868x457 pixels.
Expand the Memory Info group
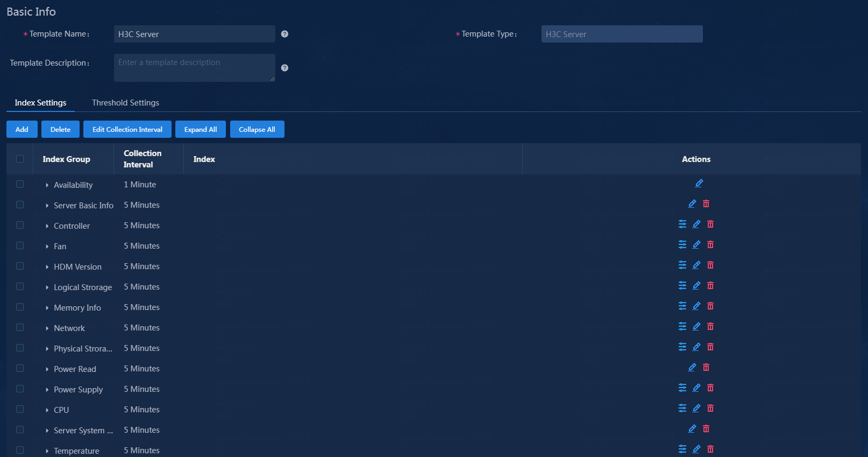pyautogui.click(x=47, y=308)
